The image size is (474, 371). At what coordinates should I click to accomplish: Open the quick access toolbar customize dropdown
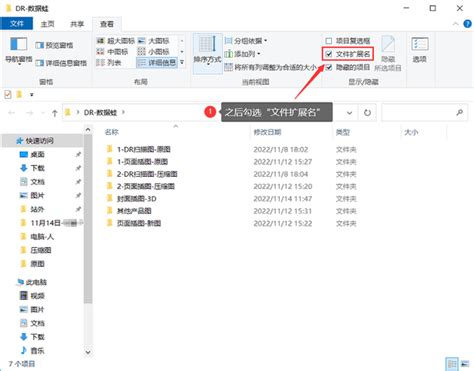[x=32, y=95]
